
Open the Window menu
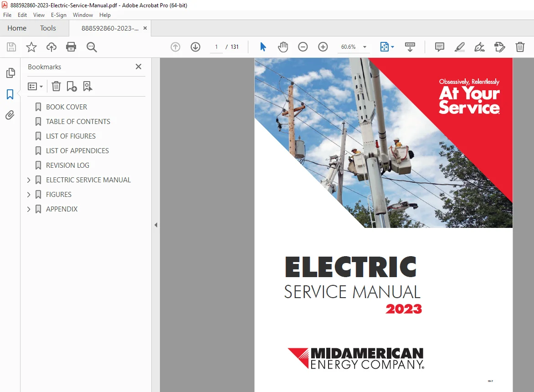[83, 15]
